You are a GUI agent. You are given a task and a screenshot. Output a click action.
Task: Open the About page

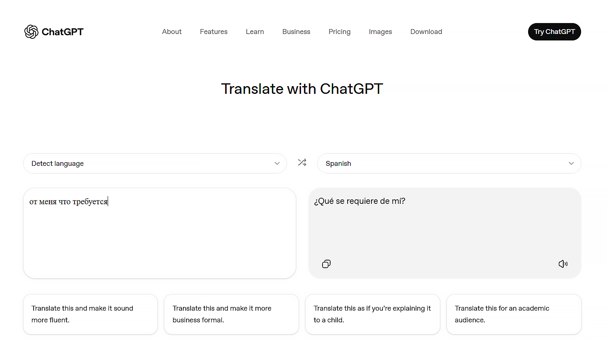(172, 32)
